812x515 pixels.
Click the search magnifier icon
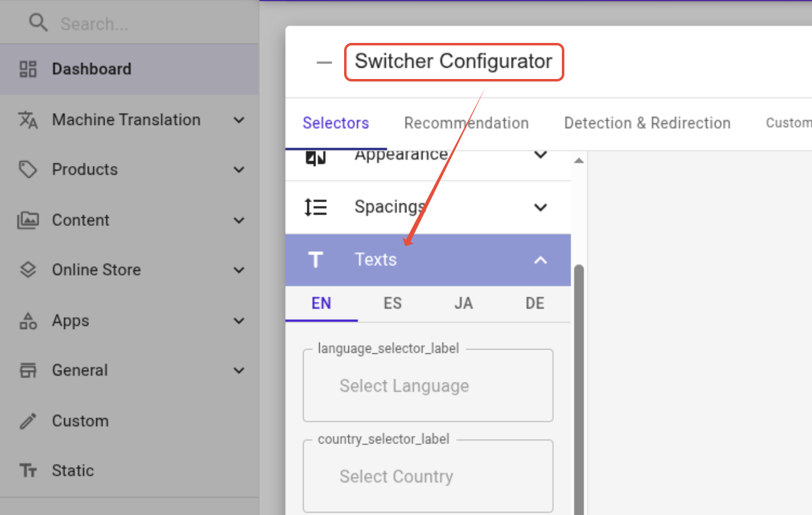pos(38,23)
